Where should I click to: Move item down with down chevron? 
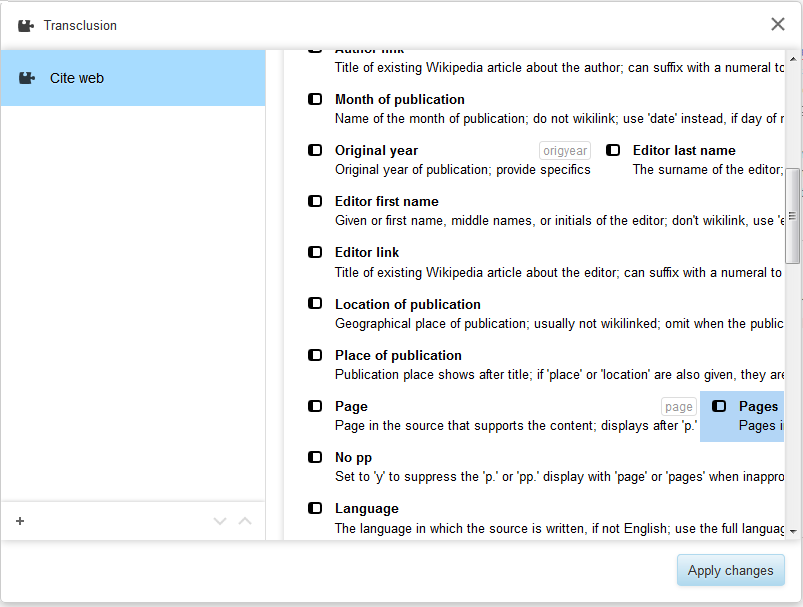tap(220, 521)
